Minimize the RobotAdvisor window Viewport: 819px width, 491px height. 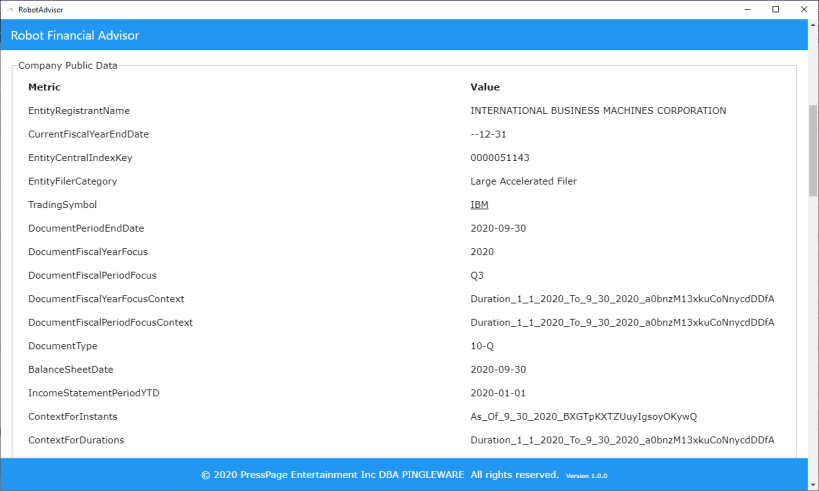coord(747,9)
